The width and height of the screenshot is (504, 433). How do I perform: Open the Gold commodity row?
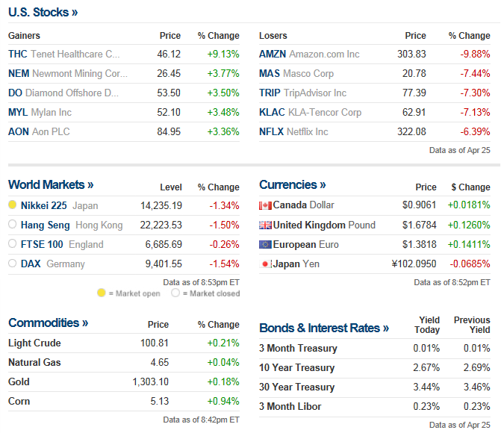[x=20, y=381]
